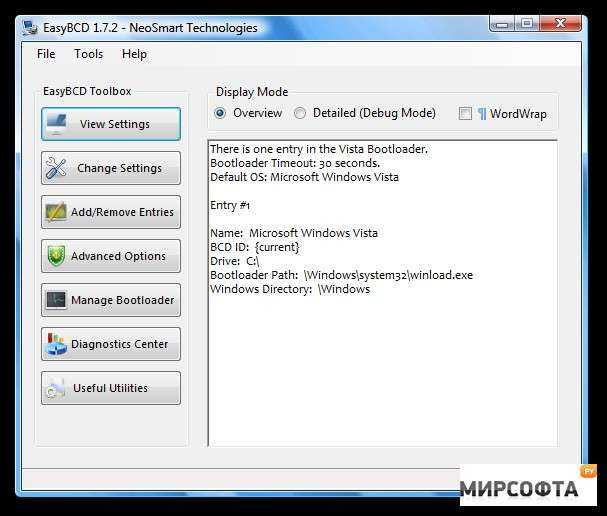Close the EasyBCD window
The height and width of the screenshot is (516, 607).
(561, 24)
